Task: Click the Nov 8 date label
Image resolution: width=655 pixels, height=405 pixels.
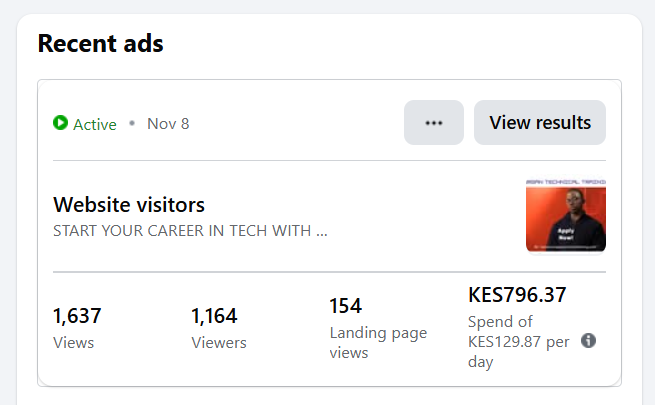Action: tap(168, 124)
